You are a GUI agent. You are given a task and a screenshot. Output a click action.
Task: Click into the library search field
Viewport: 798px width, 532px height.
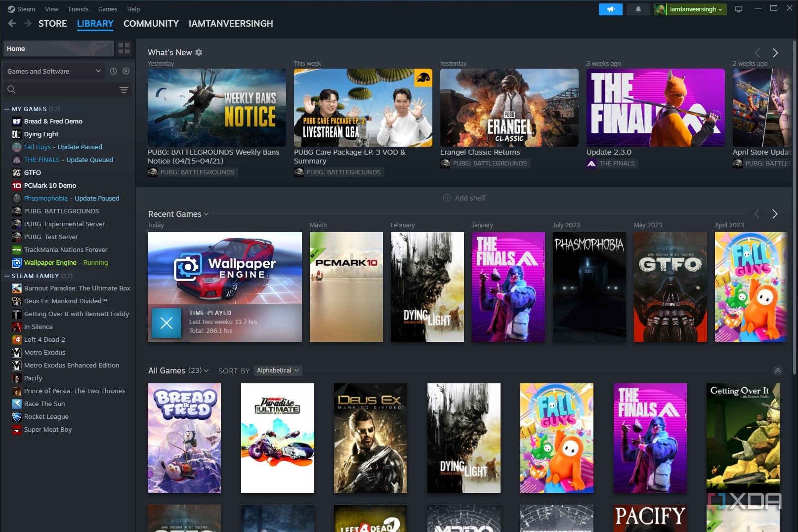[x=67, y=90]
